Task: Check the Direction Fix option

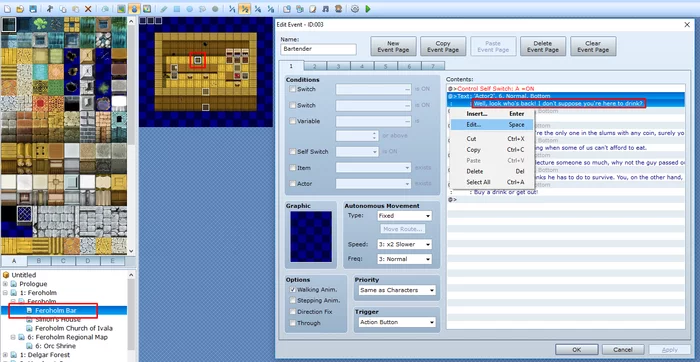Action: tap(293, 312)
